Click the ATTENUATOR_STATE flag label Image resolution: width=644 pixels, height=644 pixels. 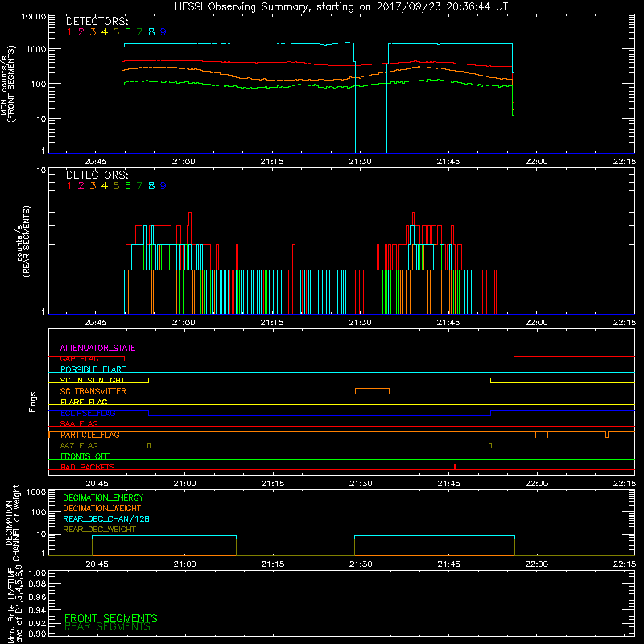tap(97, 349)
